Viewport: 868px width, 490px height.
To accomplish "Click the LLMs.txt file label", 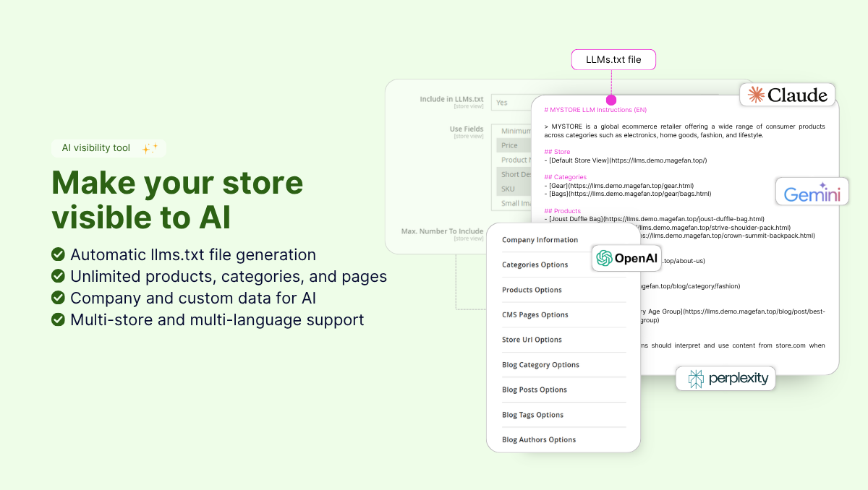I will (x=613, y=59).
